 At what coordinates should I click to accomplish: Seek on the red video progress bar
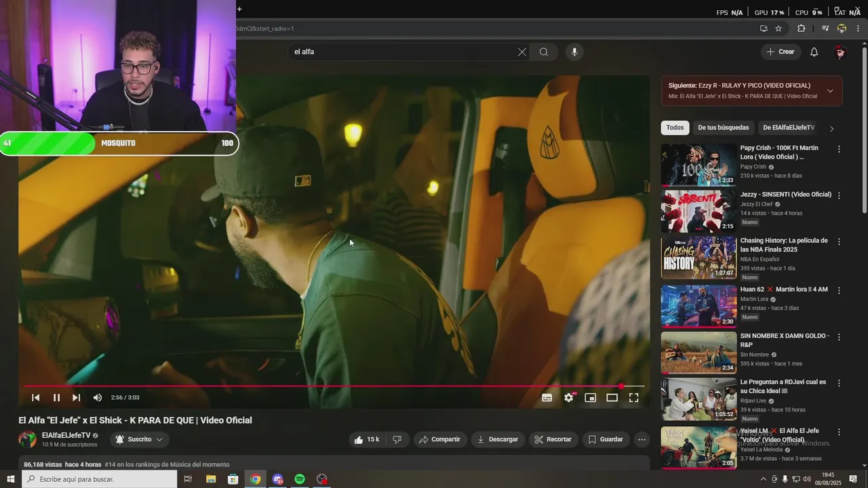click(334, 386)
